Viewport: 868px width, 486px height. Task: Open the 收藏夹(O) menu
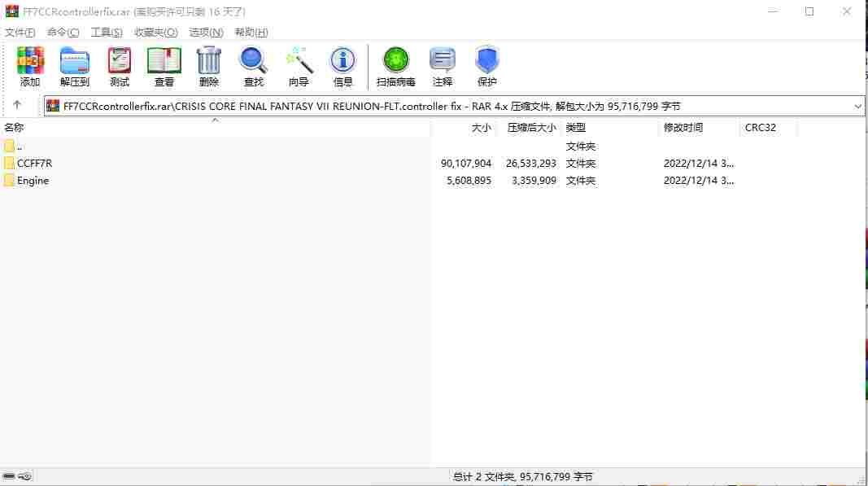click(x=156, y=32)
